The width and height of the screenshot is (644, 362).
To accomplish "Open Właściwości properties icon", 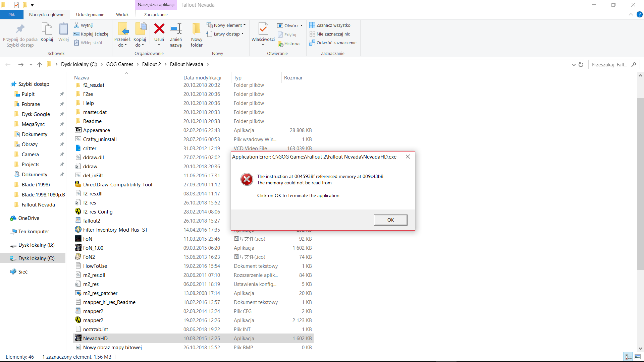I will (263, 29).
